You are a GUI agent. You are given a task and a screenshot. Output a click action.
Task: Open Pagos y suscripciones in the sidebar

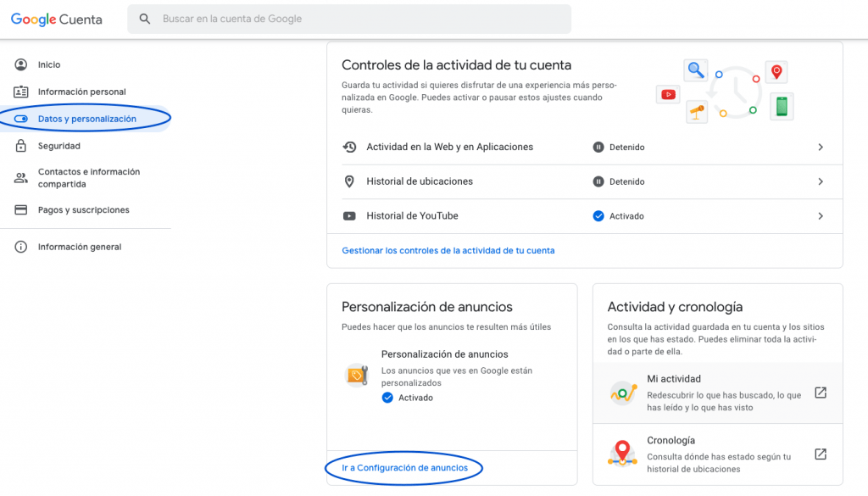86,209
